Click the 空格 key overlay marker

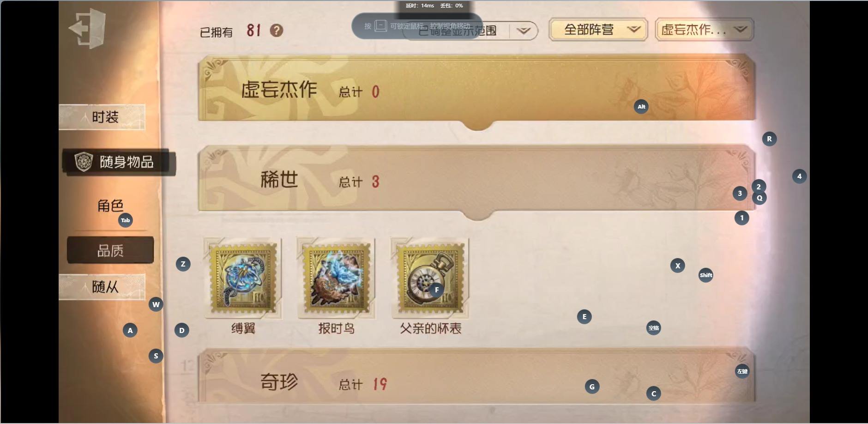654,328
